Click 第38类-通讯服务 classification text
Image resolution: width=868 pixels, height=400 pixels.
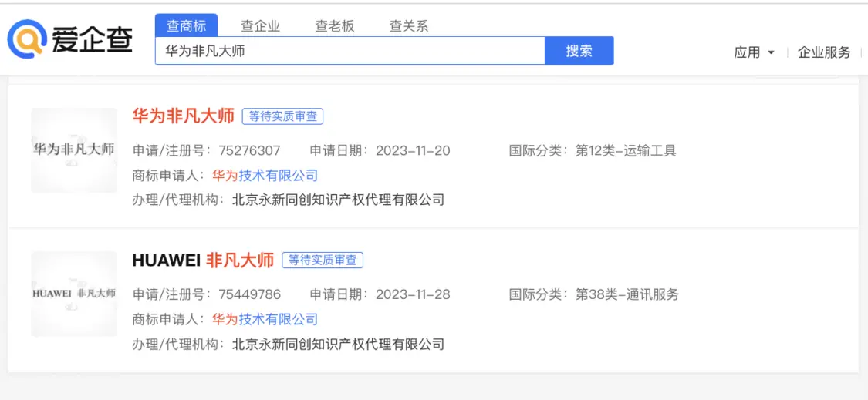tap(627, 294)
